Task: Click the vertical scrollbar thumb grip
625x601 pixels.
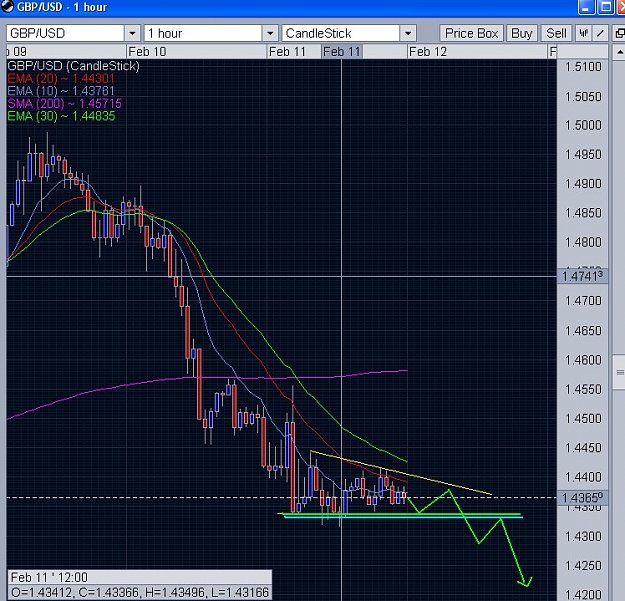Action: coord(619,372)
